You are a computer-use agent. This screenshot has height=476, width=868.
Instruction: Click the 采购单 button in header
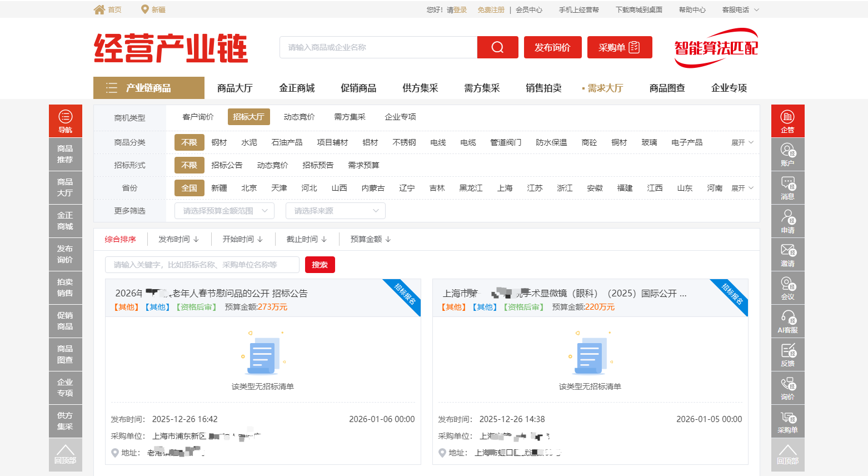point(620,47)
